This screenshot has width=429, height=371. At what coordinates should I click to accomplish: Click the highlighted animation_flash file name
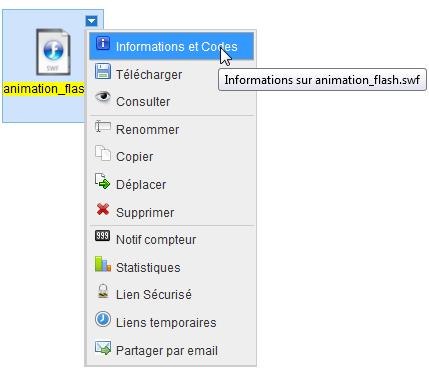[x=44, y=89]
